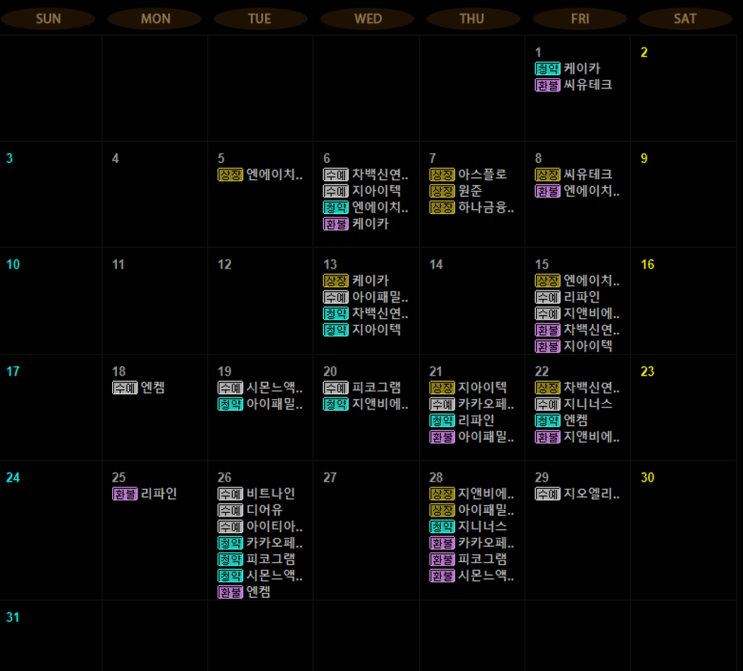Click the 수예 아이티아.. entry on the 26th
The height and width of the screenshot is (671, 743).
(260, 527)
